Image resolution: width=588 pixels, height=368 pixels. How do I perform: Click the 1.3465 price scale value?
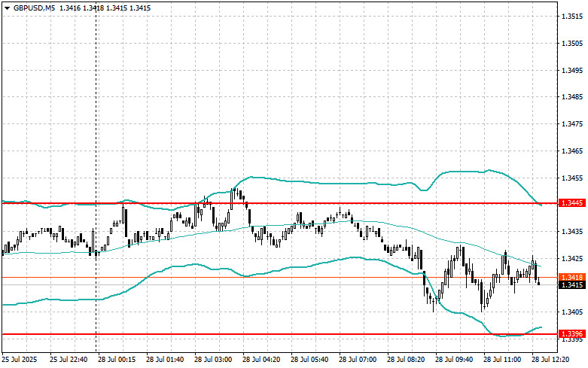[x=572, y=151]
